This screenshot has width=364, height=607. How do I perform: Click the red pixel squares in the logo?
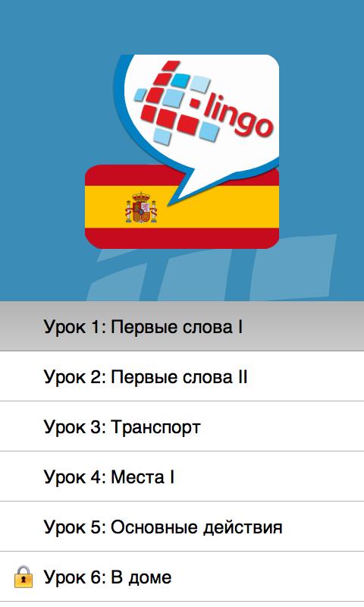tap(170, 105)
